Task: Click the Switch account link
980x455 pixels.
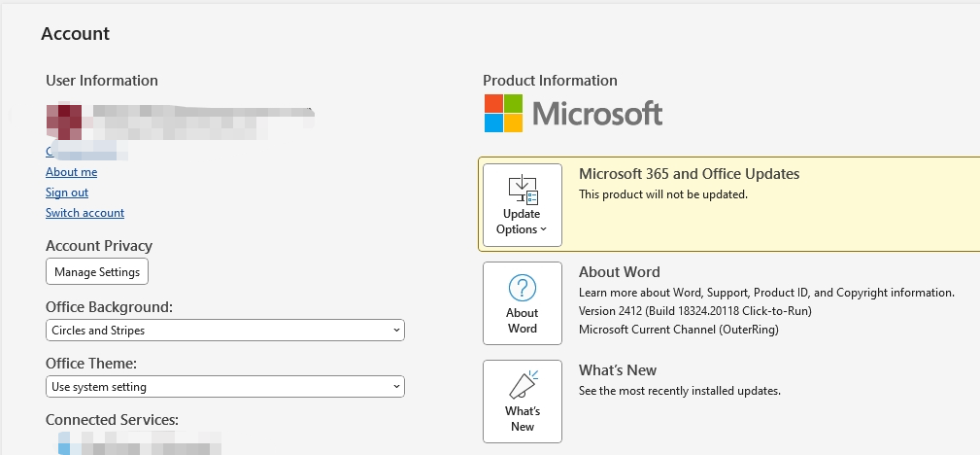Action: pyautogui.click(x=85, y=213)
